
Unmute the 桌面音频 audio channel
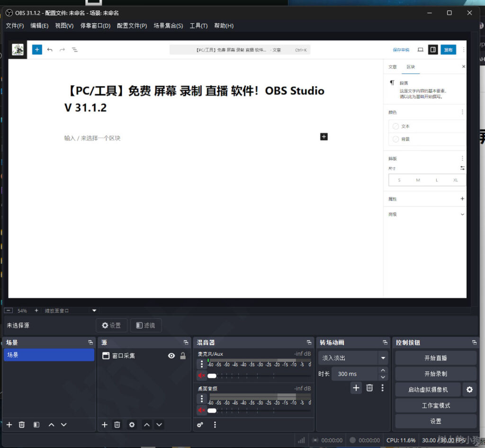pyautogui.click(x=201, y=410)
